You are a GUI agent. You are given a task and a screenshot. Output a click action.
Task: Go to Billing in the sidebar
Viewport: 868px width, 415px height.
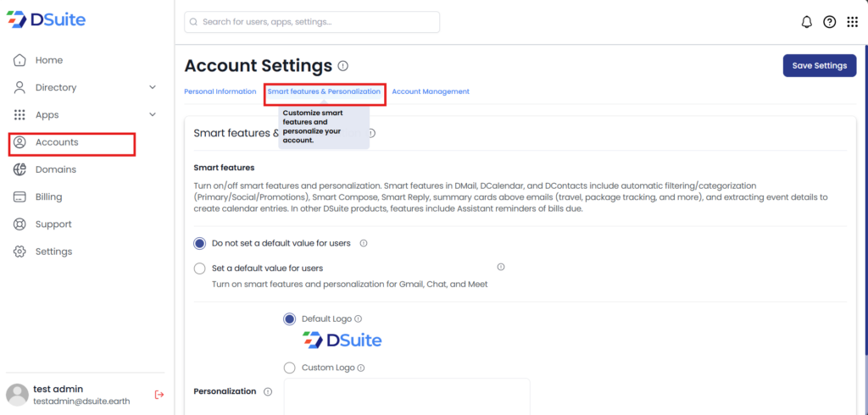[48, 197]
